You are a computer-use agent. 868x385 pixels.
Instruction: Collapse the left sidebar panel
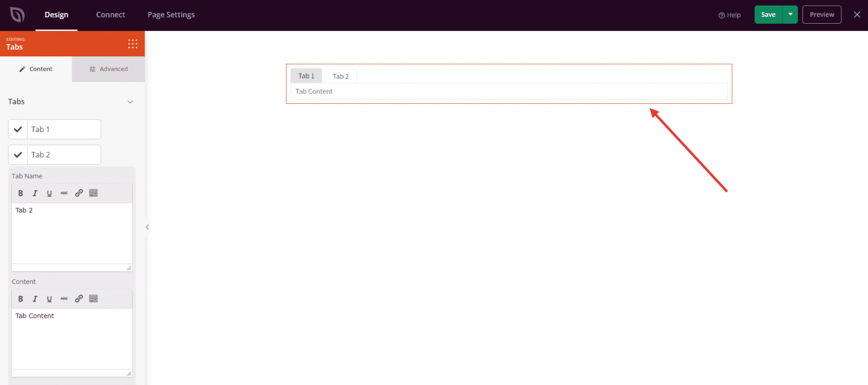tap(147, 227)
